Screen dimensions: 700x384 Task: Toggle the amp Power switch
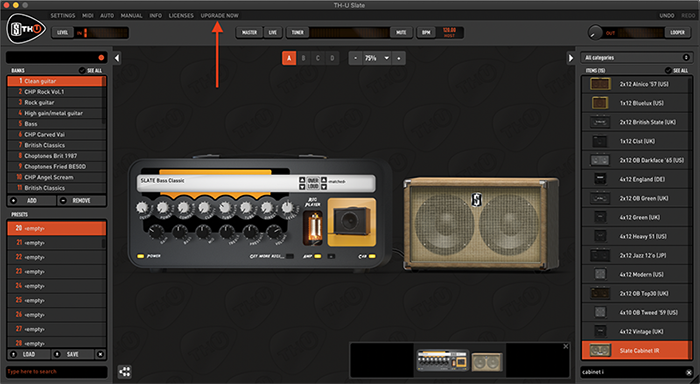pos(141,256)
